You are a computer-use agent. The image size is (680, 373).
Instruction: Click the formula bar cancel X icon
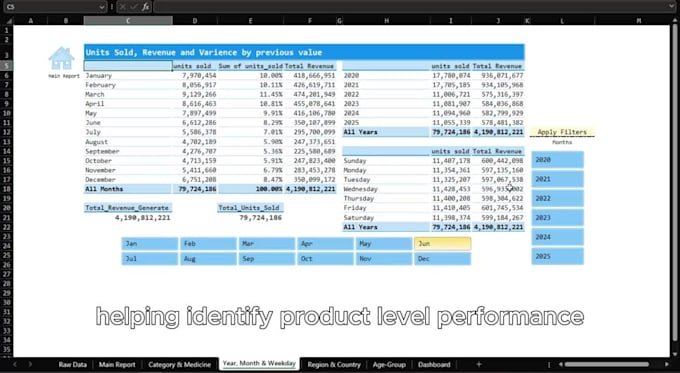coord(122,7)
